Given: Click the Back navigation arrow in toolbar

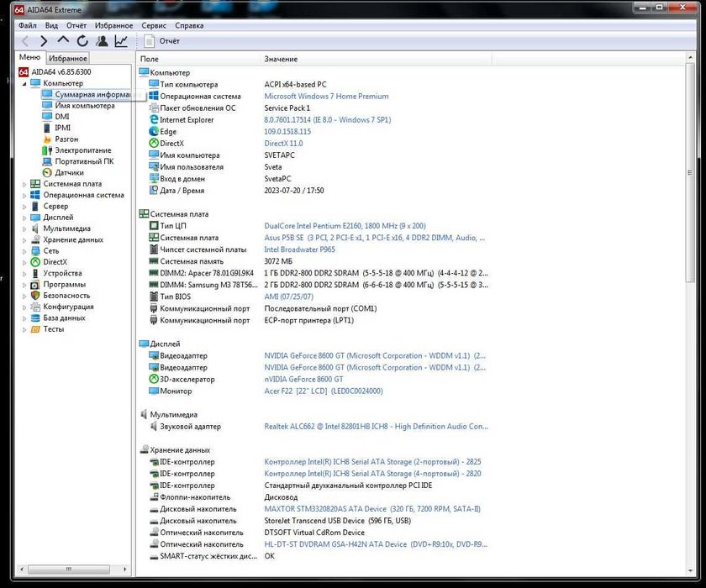Looking at the screenshot, I should tap(25, 41).
